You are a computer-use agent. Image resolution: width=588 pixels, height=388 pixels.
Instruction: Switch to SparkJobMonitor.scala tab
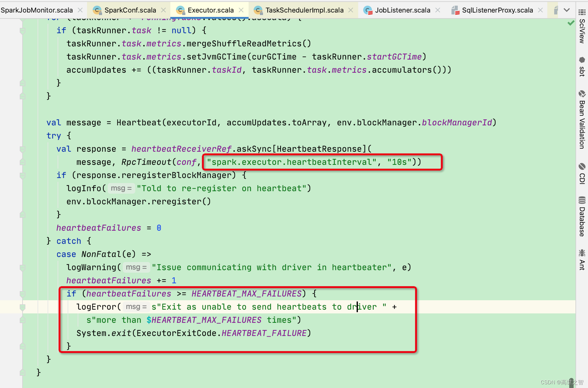pos(37,10)
